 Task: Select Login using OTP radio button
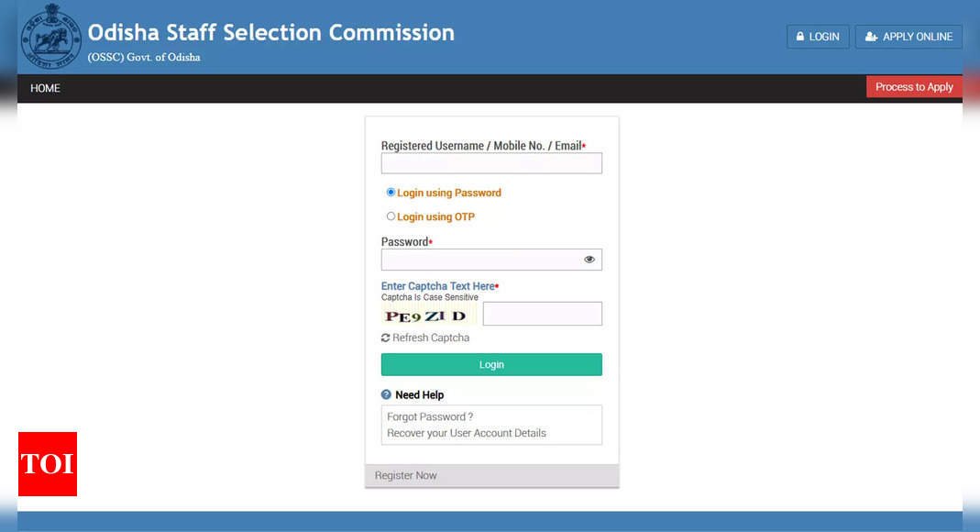tap(391, 216)
